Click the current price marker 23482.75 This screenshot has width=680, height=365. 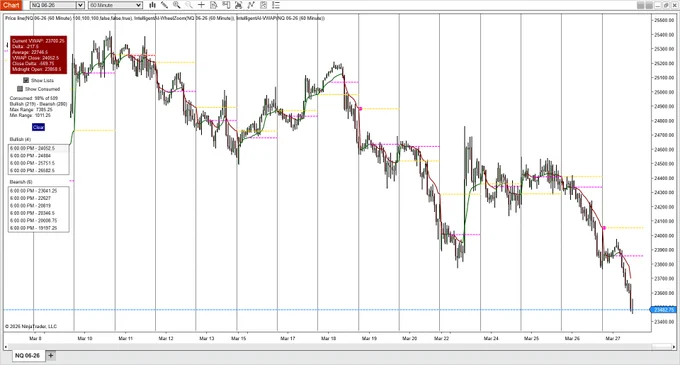click(x=664, y=310)
